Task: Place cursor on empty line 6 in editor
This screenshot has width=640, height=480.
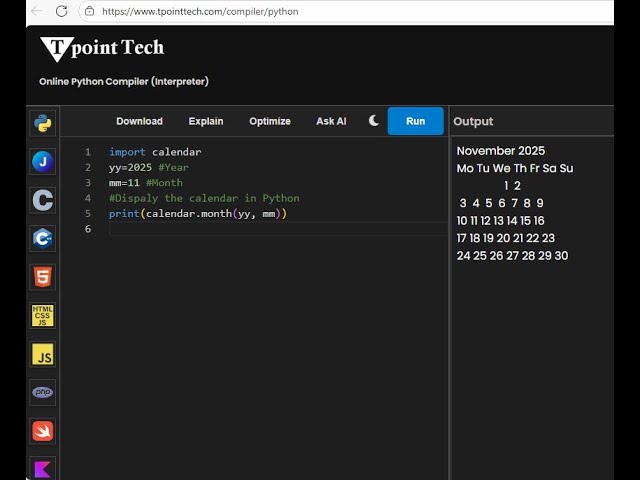Action: click(278, 229)
